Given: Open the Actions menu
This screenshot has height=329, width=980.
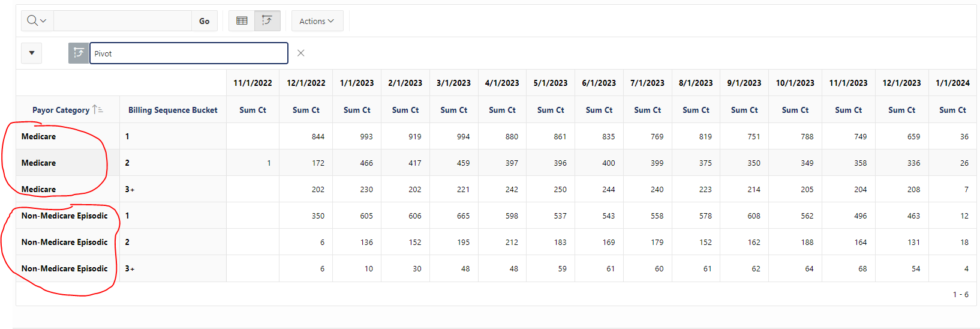Looking at the screenshot, I should click(x=317, y=21).
